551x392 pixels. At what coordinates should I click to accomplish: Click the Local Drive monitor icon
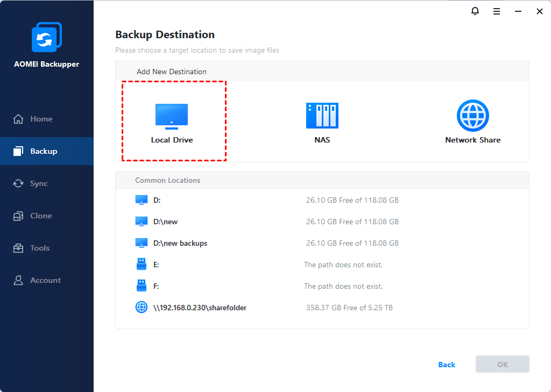[172, 116]
